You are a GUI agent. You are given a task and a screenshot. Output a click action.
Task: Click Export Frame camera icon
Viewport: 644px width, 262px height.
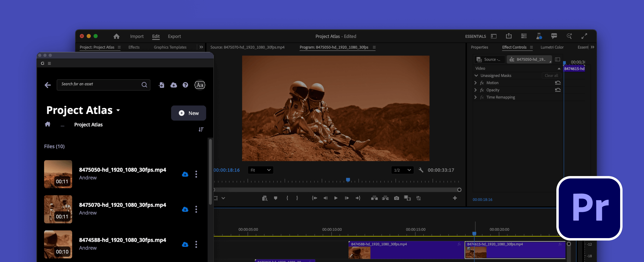(x=396, y=198)
